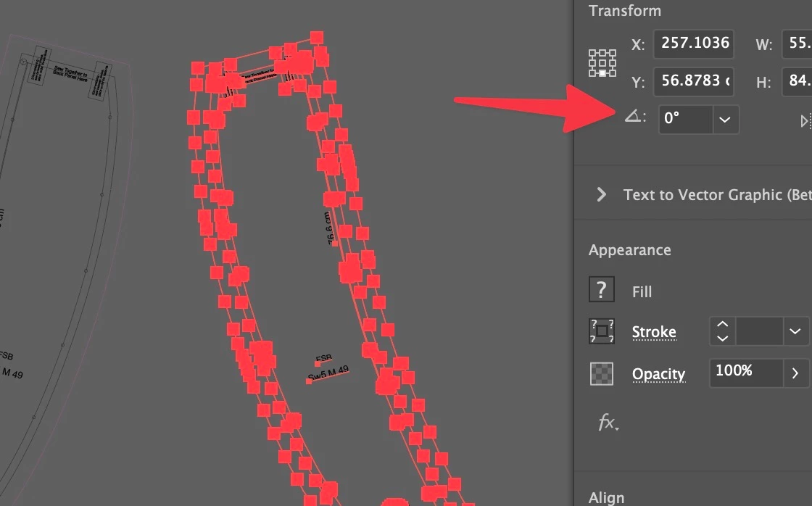
Task: Increase stroke weight with up stepper
Action: pyautogui.click(x=722, y=325)
